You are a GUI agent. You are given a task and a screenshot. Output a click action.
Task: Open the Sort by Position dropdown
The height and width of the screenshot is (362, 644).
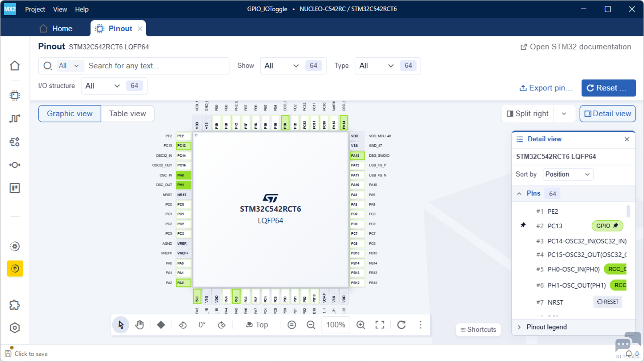568,174
